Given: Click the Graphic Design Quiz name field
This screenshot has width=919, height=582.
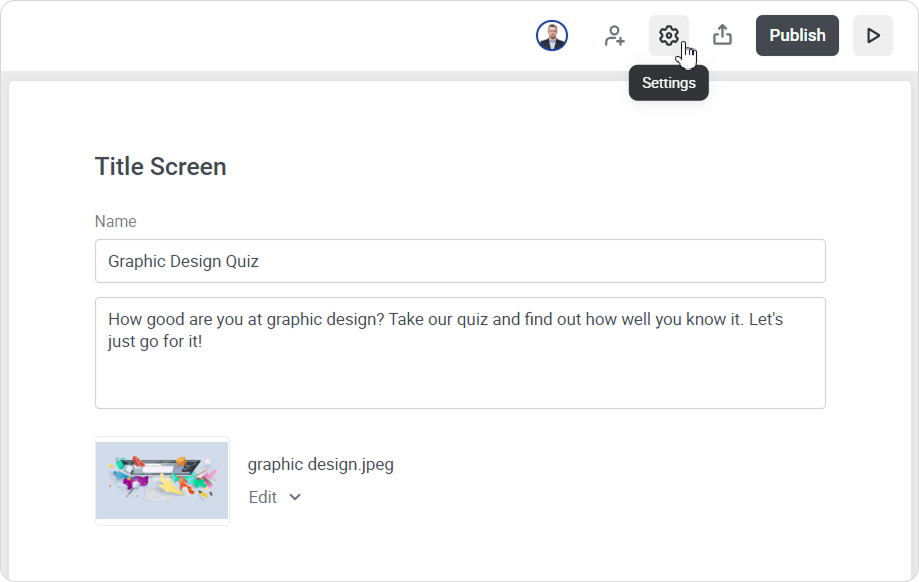Looking at the screenshot, I should [460, 261].
